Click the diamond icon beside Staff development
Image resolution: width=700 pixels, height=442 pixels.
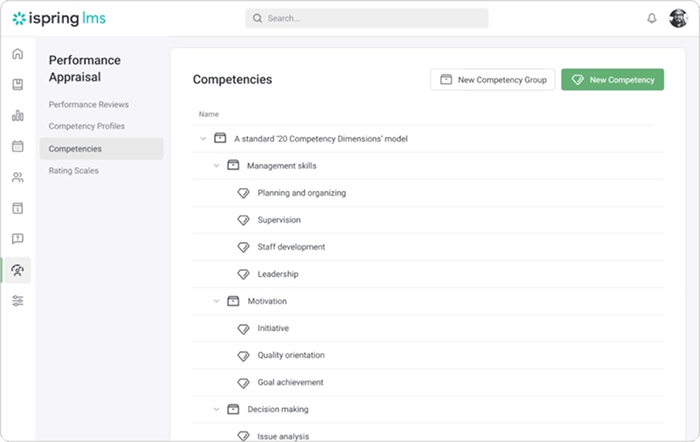(x=243, y=247)
